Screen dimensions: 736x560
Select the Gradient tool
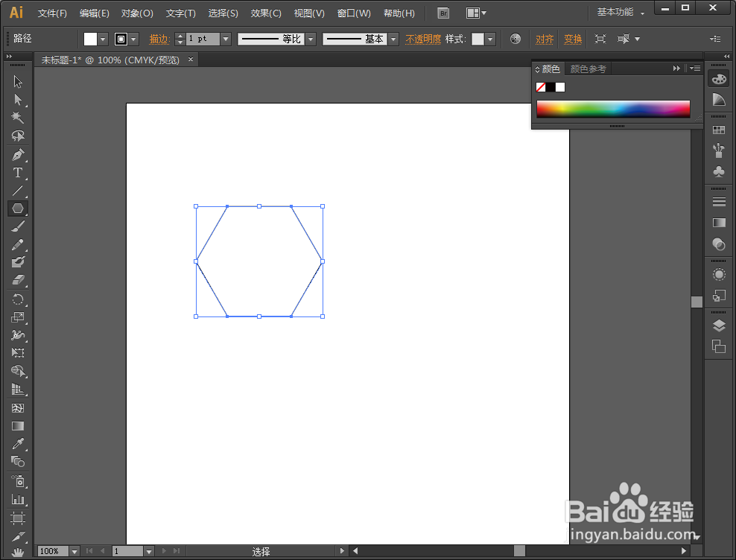tap(18, 426)
